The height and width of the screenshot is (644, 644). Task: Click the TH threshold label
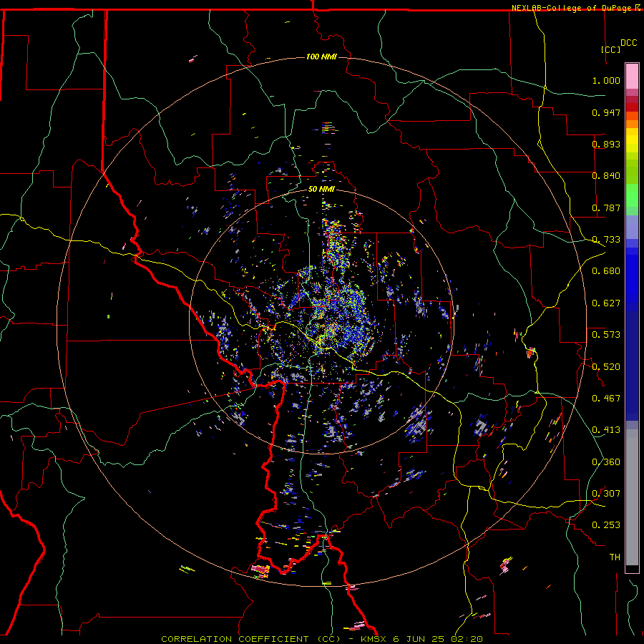615,557
